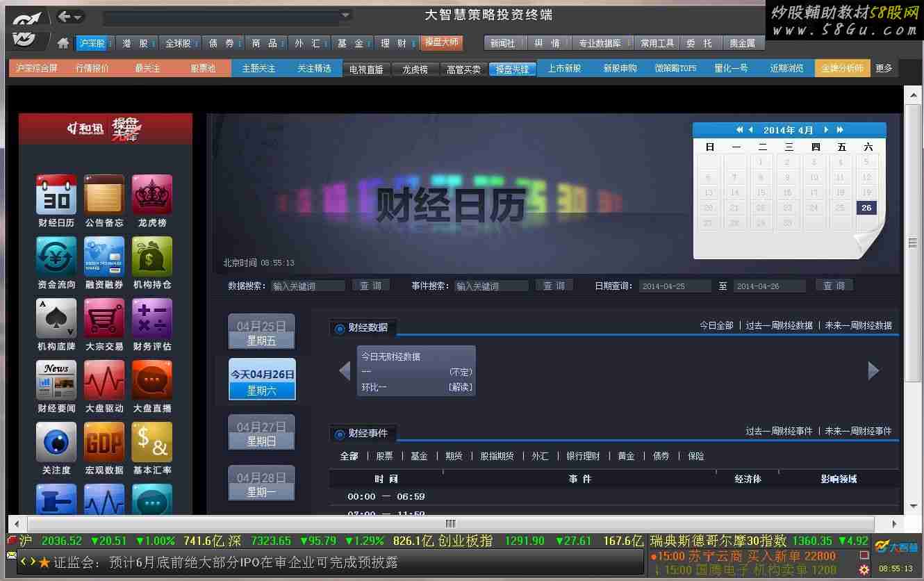Filter events by 银行理财
924x581 pixels.
(584, 456)
